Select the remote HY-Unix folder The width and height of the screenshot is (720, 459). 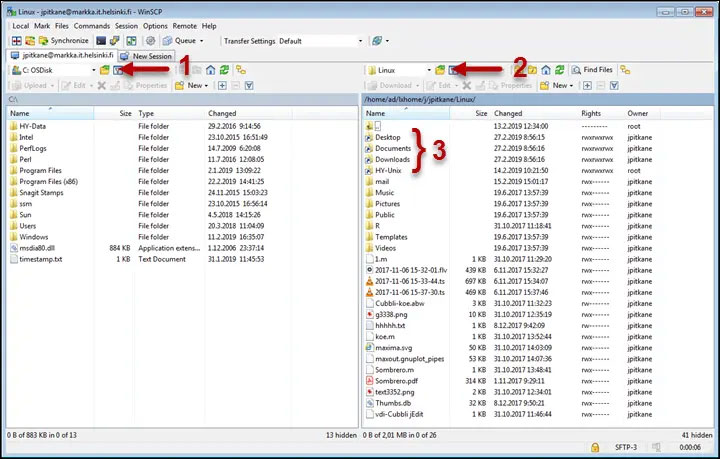coord(383,170)
